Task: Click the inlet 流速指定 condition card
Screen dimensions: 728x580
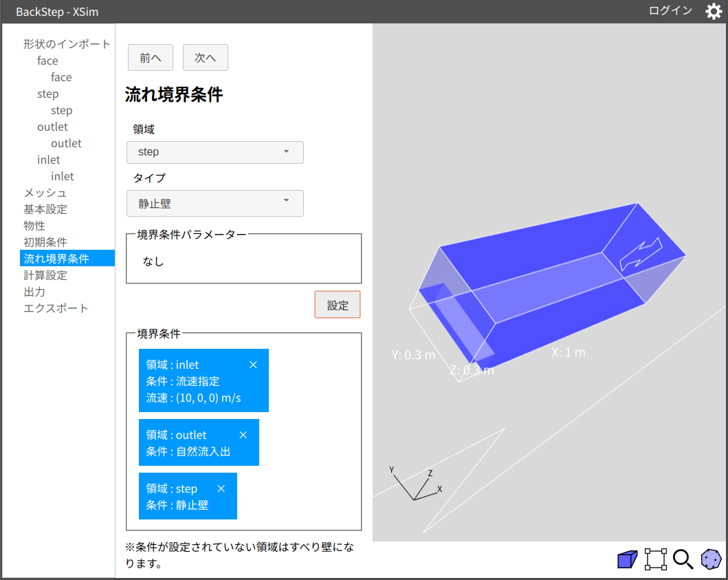Action: pyautogui.click(x=203, y=380)
